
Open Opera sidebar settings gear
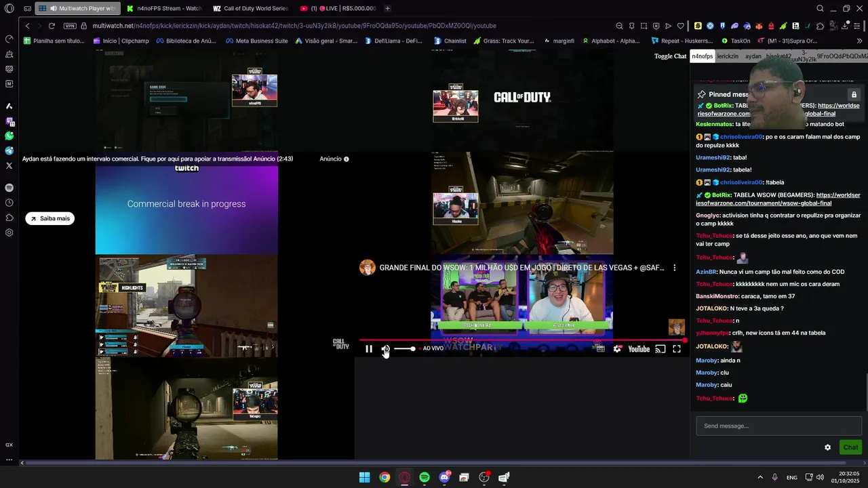[x=9, y=232]
